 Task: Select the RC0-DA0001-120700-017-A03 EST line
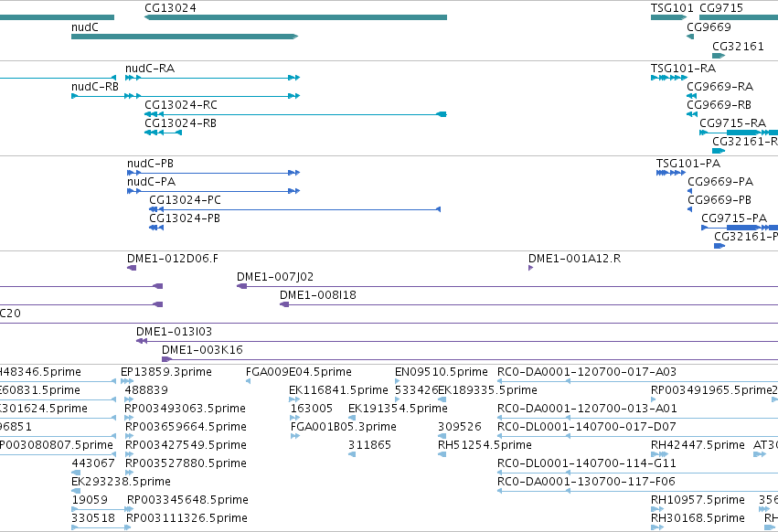(x=637, y=381)
